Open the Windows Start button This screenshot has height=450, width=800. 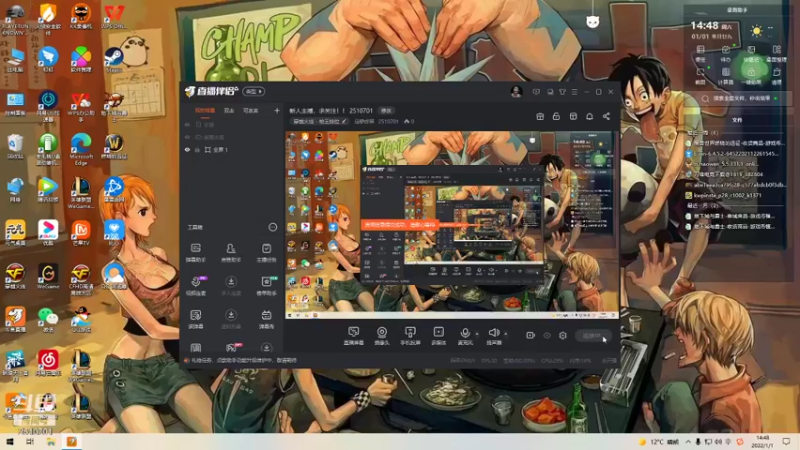pos(9,442)
